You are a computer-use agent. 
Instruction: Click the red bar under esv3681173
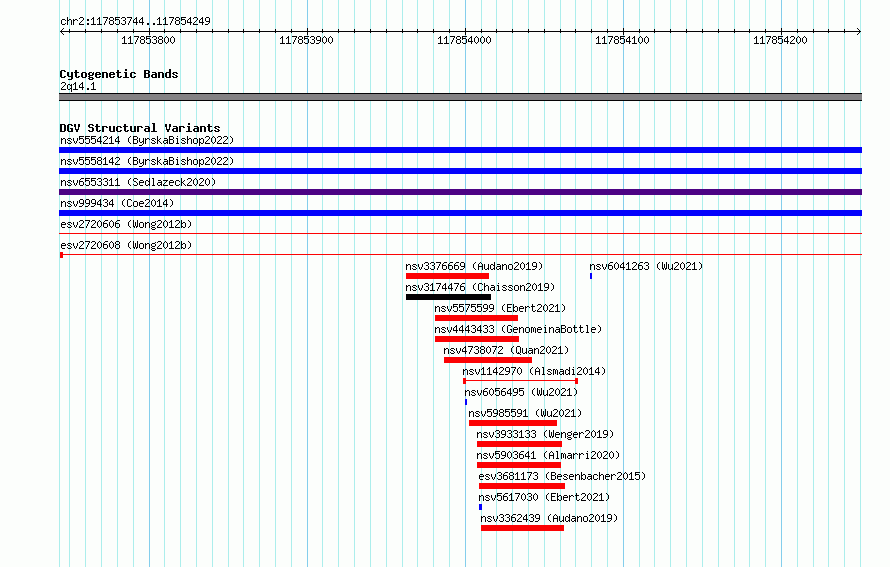coord(522,486)
